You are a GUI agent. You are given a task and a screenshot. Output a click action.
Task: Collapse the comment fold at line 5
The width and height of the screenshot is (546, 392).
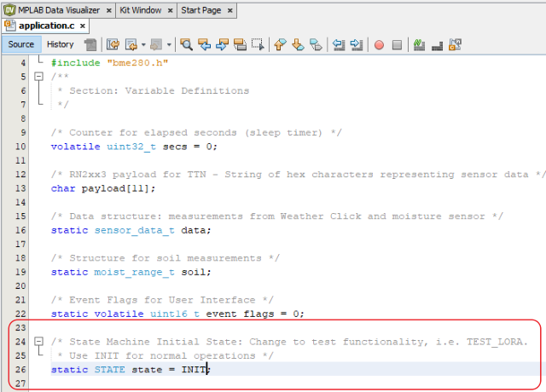pyautogui.click(x=38, y=77)
